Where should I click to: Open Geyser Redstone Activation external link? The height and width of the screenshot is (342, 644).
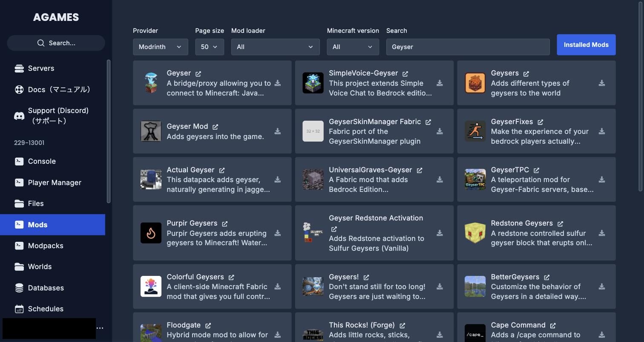334,229
